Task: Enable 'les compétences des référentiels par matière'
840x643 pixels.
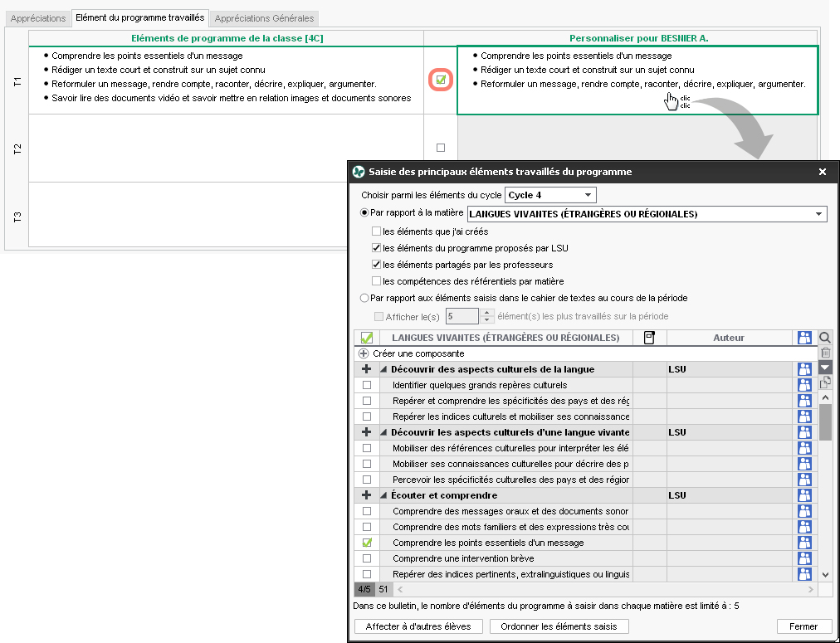Action: [377, 281]
